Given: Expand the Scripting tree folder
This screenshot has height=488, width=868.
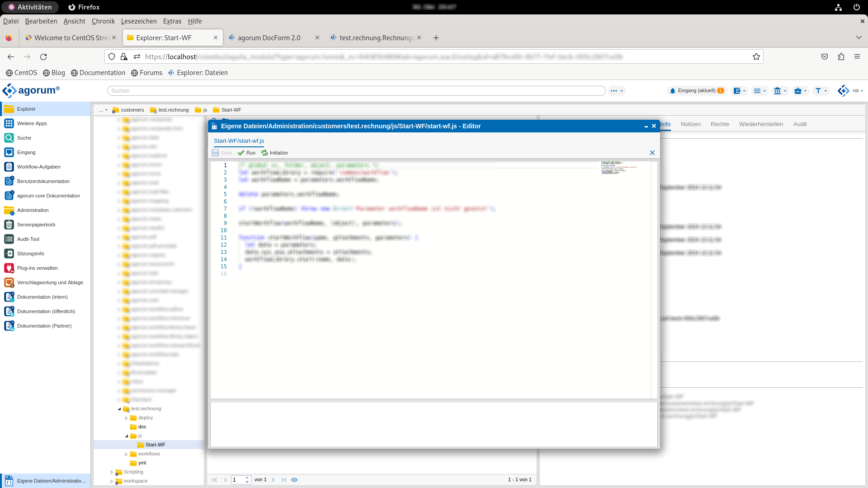Looking at the screenshot, I should pyautogui.click(x=112, y=472).
